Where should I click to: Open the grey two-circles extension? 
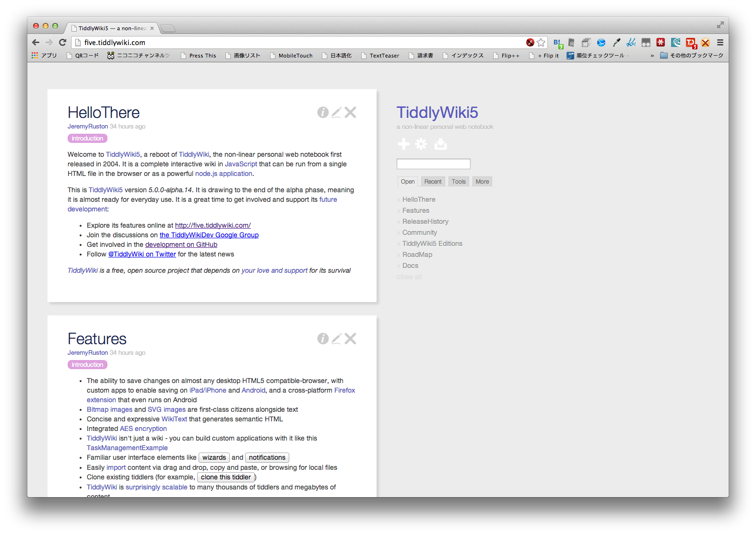coord(646,42)
